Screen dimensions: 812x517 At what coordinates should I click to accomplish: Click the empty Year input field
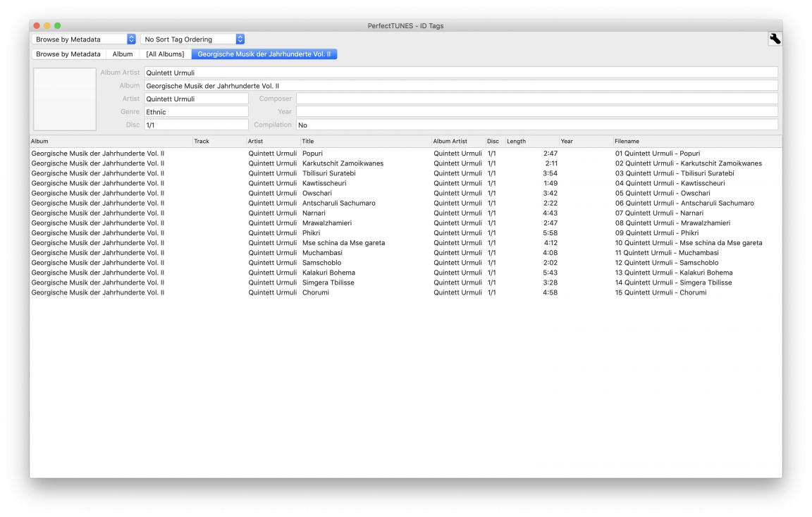click(x=536, y=112)
